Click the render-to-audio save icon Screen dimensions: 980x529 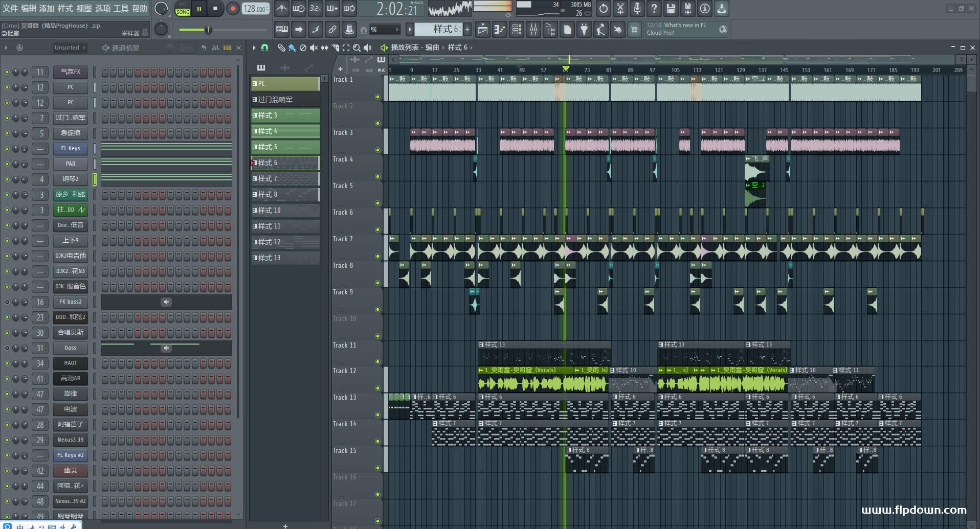click(x=687, y=9)
